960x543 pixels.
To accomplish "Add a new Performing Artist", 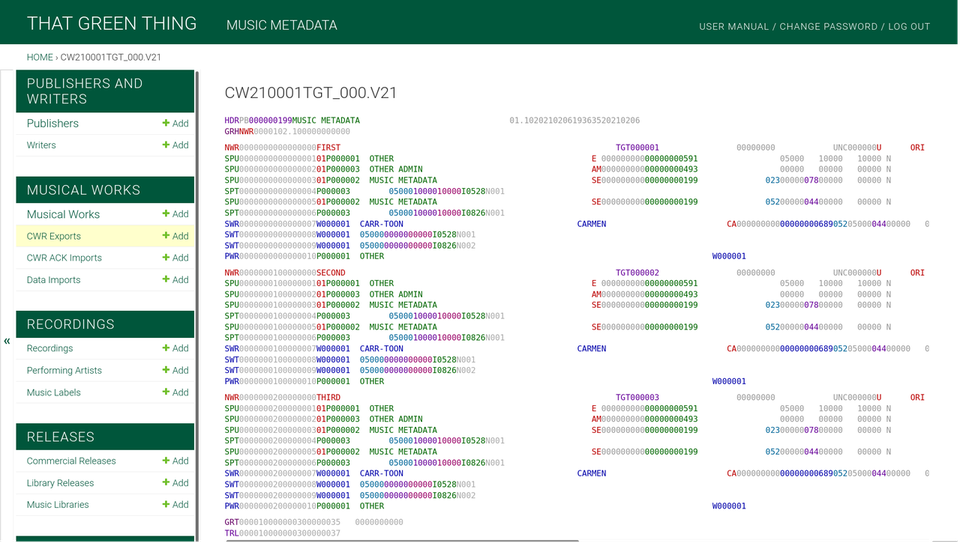I will click(x=175, y=371).
